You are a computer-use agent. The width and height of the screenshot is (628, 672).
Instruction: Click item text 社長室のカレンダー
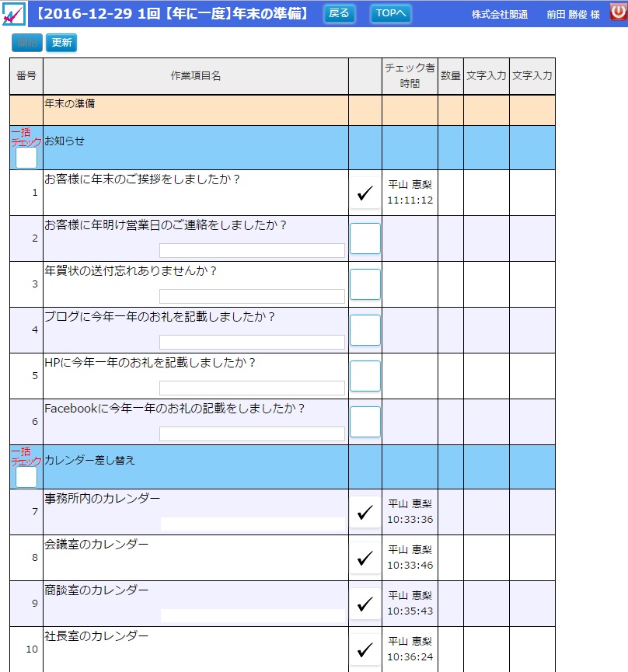tap(96, 636)
